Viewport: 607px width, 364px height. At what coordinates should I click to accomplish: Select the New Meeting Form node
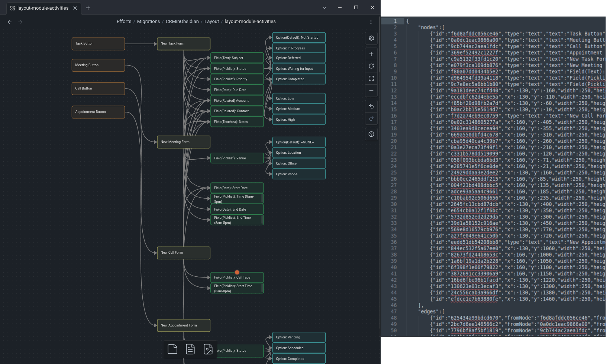click(x=184, y=142)
